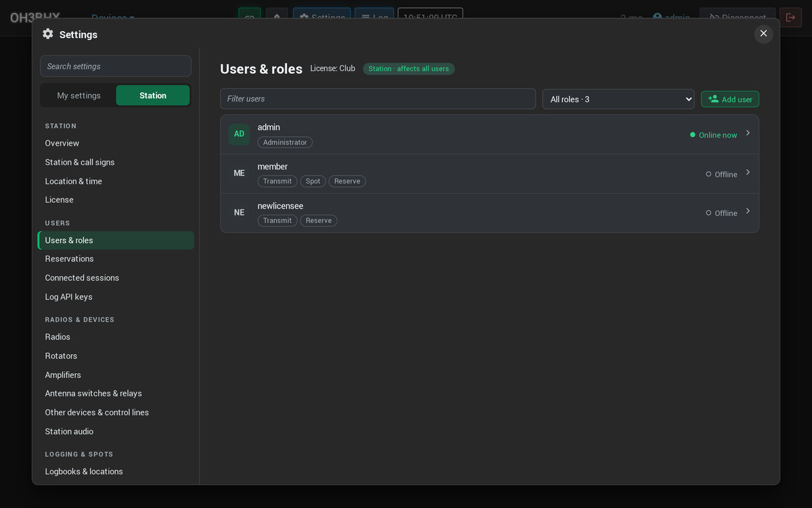Go to Radios settings
Viewport: 812px width, 508px height.
tap(116, 337)
